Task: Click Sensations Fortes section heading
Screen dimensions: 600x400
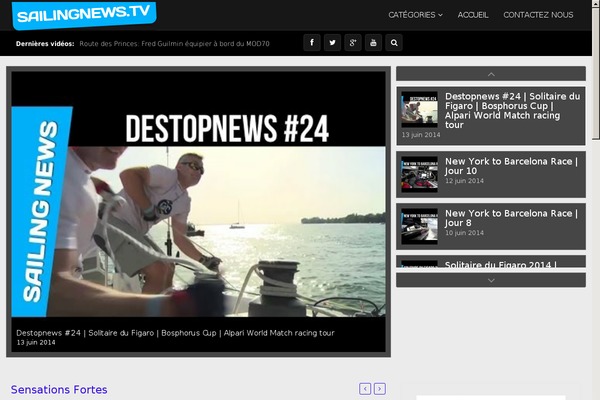Action: tap(59, 390)
